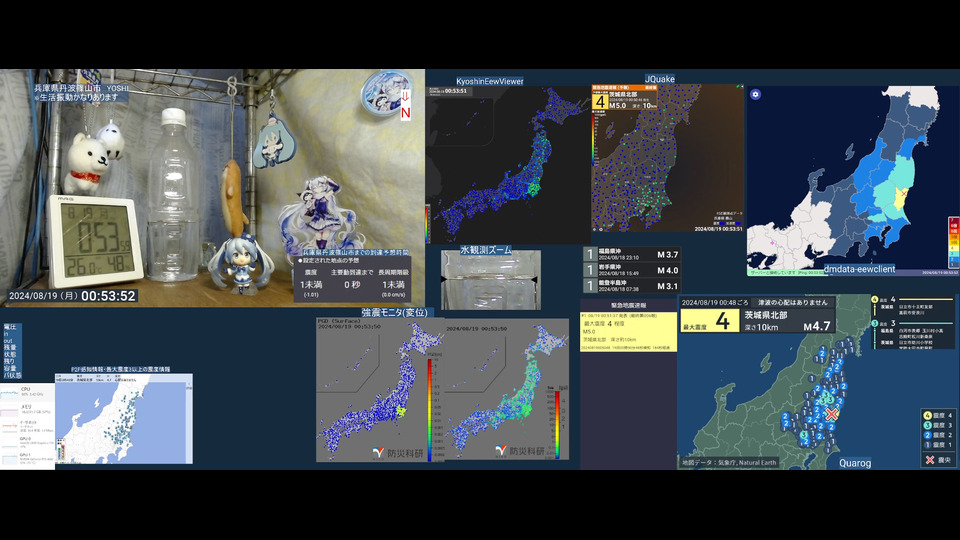Click the 電圧 battery status label
Viewport: 960px width, 540px height.
(x=10, y=328)
